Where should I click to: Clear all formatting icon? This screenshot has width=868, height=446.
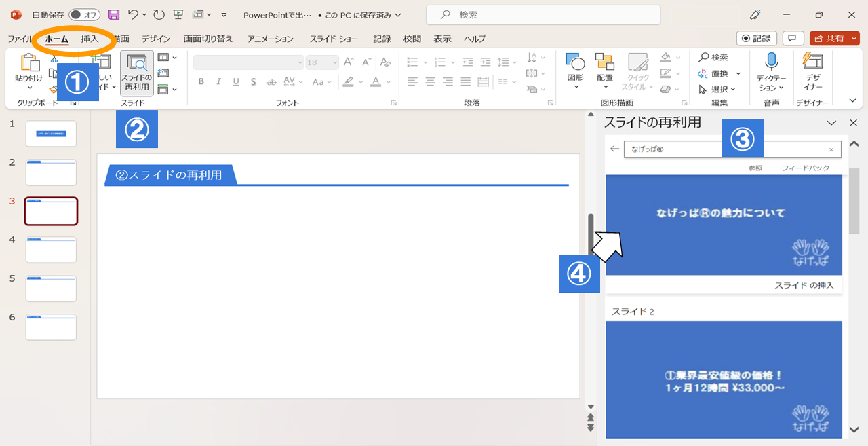[385, 62]
